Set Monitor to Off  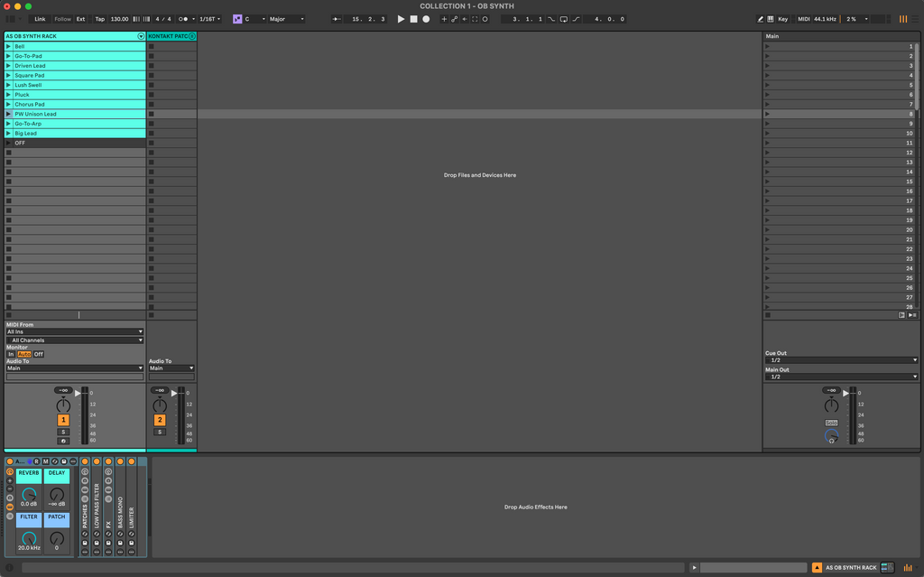point(39,354)
